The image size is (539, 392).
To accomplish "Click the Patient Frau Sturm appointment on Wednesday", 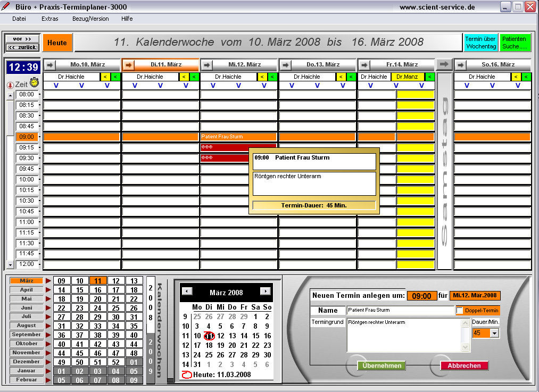I will [238, 137].
